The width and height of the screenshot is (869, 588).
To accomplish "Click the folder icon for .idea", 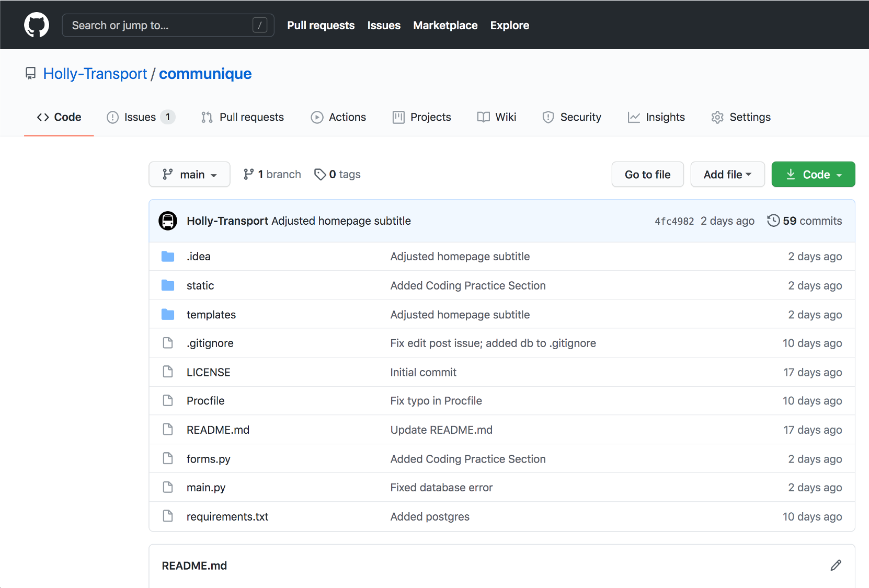I will point(168,256).
